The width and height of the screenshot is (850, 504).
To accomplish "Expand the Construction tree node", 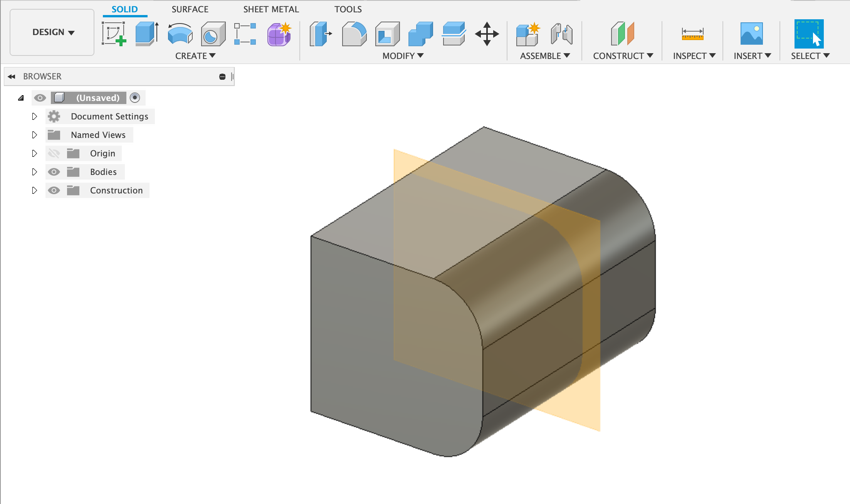I will (34, 190).
